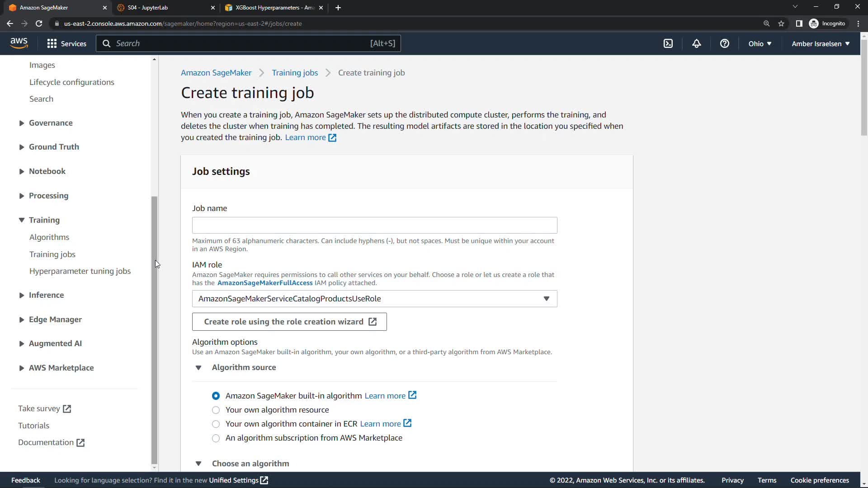Open the notifications bell icon
The height and width of the screenshot is (488, 868).
pos(697,43)
